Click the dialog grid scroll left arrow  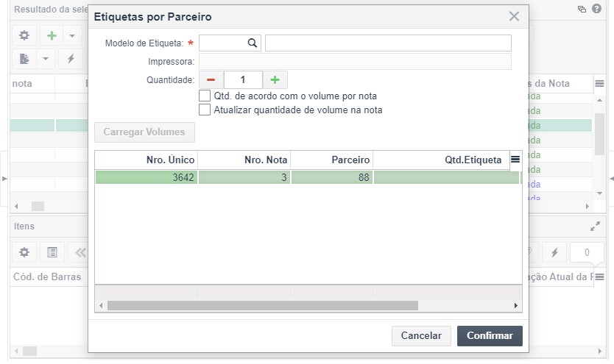101,305
